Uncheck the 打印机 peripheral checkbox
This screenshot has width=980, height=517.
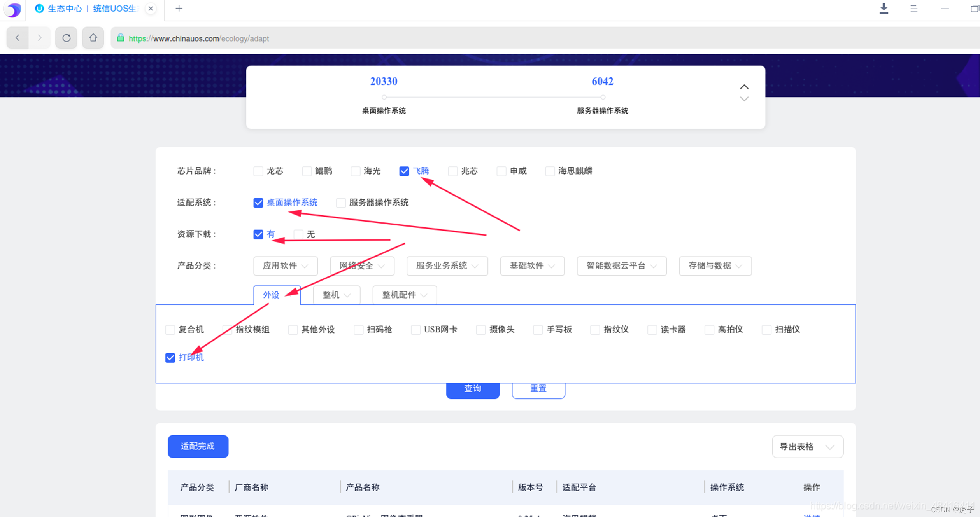click(x=170, y=358)
